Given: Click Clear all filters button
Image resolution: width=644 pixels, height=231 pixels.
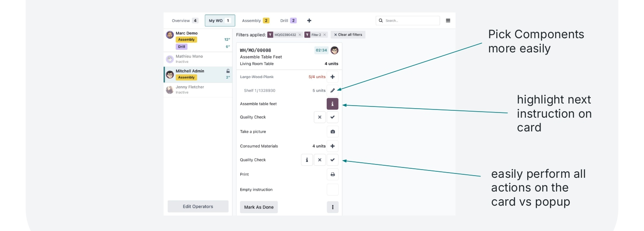Looking at the screenshot, I should pyautogui.click(x=348, y=35).
